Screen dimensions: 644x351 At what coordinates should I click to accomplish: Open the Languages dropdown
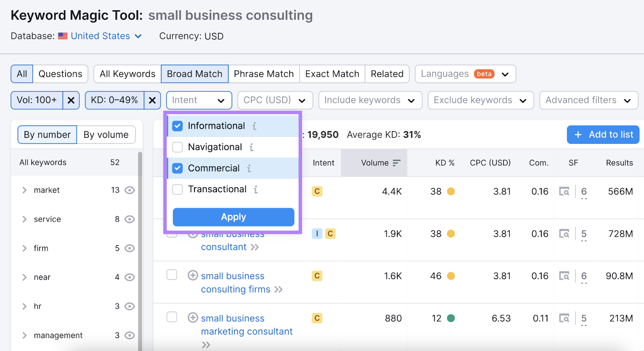click(465, 74)
